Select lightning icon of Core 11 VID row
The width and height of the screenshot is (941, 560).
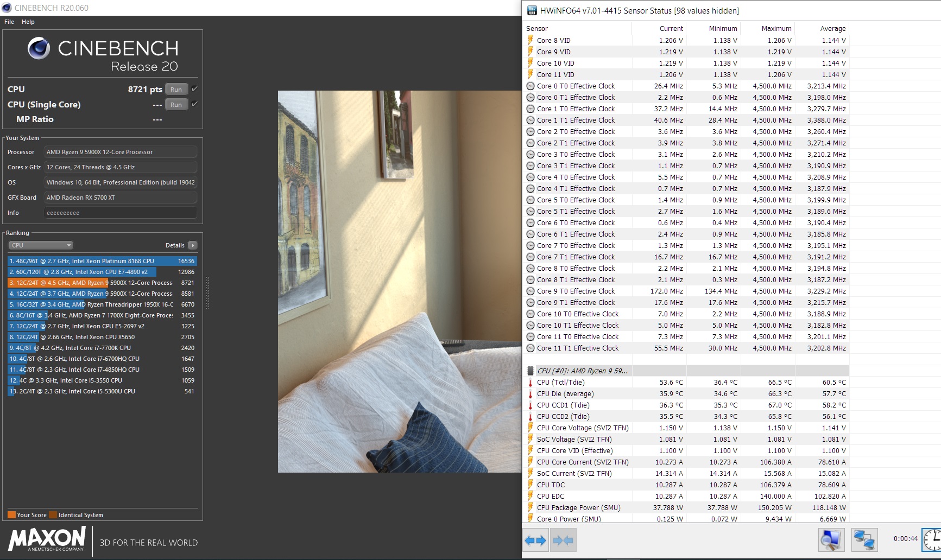click(x=531, y=74)
